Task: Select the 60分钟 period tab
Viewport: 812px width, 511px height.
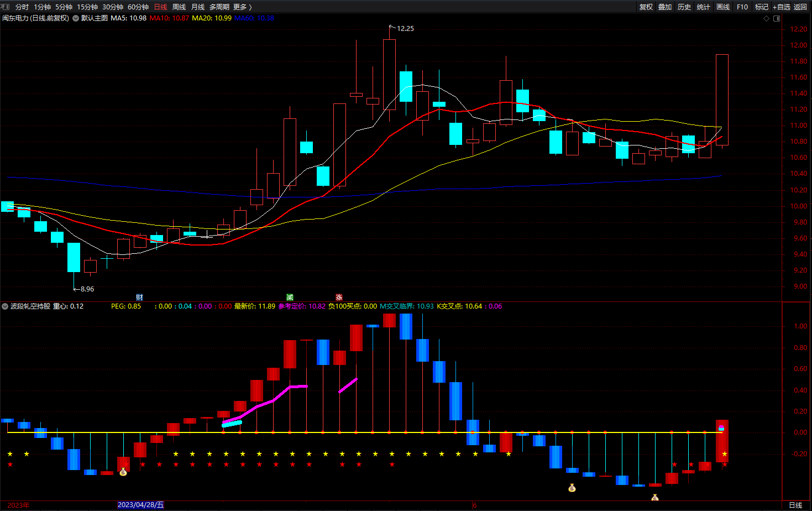Action: 138,7
